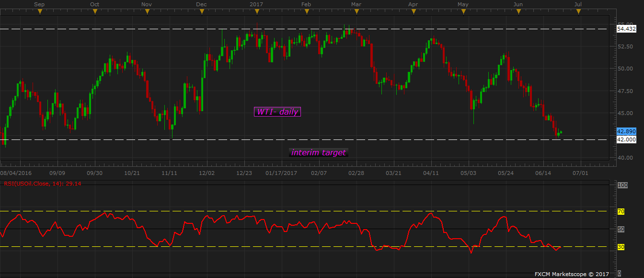Click the 54.432 price level tag
Screen dimensions: 644x278
click(626, 29)
